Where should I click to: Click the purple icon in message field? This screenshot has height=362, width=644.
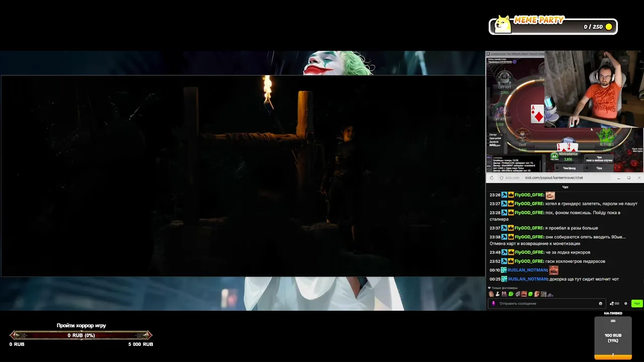tap(494, 304)
